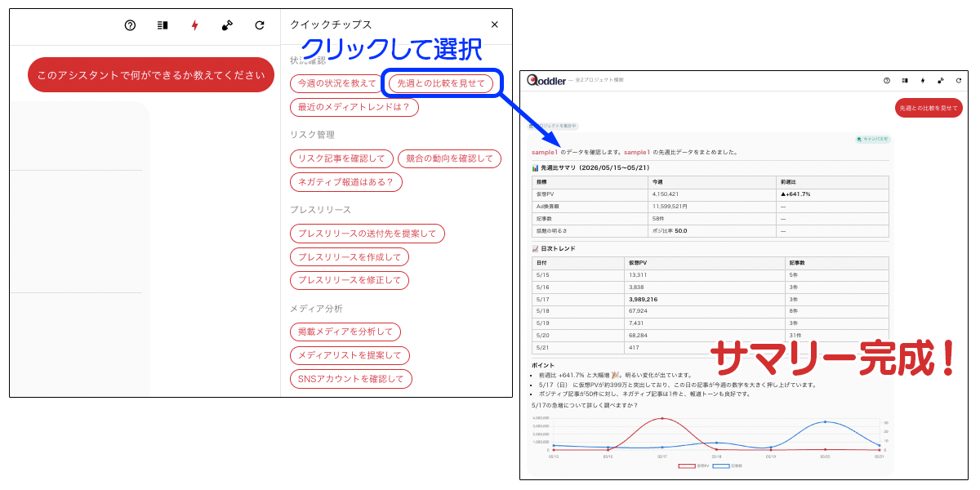Viewport: 980px width, 490px height.
Task: Select ネガティブ報道はある？ chip
Action: pos(346,182)
